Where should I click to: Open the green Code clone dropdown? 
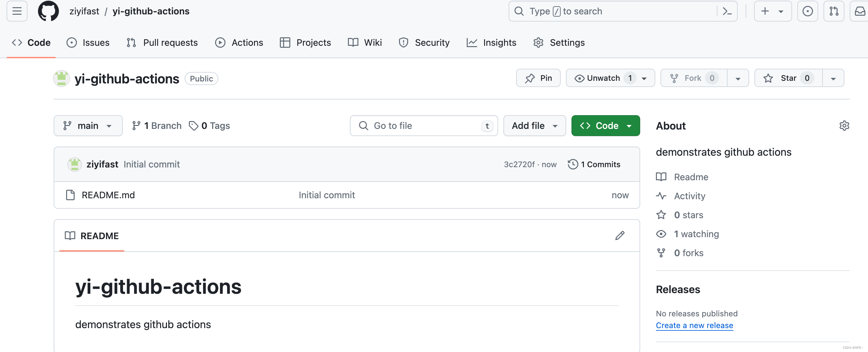[605, 126]
